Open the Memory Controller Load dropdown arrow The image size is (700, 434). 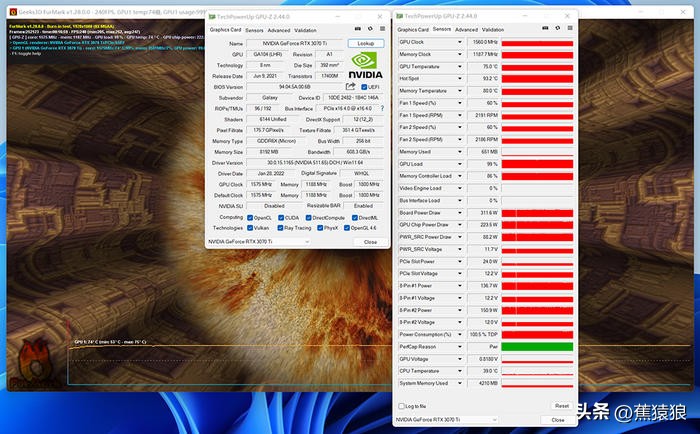[x=459, y=176]
